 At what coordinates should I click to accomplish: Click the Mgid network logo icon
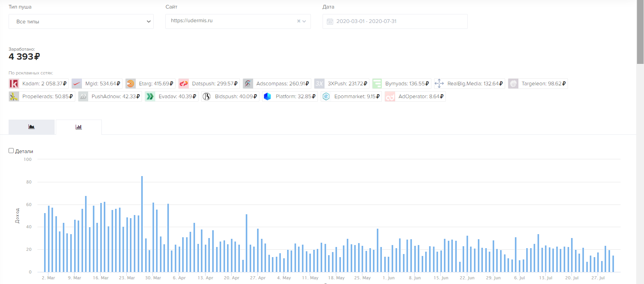tap(77, 84)
